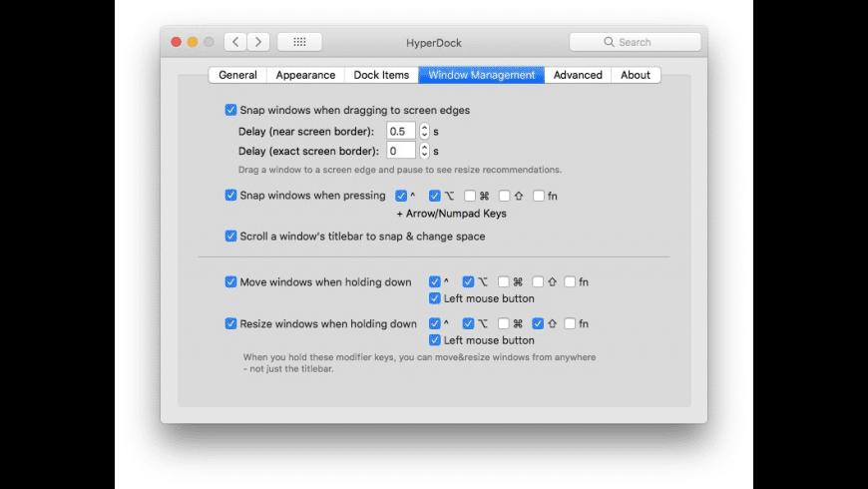The image size is (868, 489).
Task: Click the 'Delay (near screen border):' label
Action: [306, 132]
